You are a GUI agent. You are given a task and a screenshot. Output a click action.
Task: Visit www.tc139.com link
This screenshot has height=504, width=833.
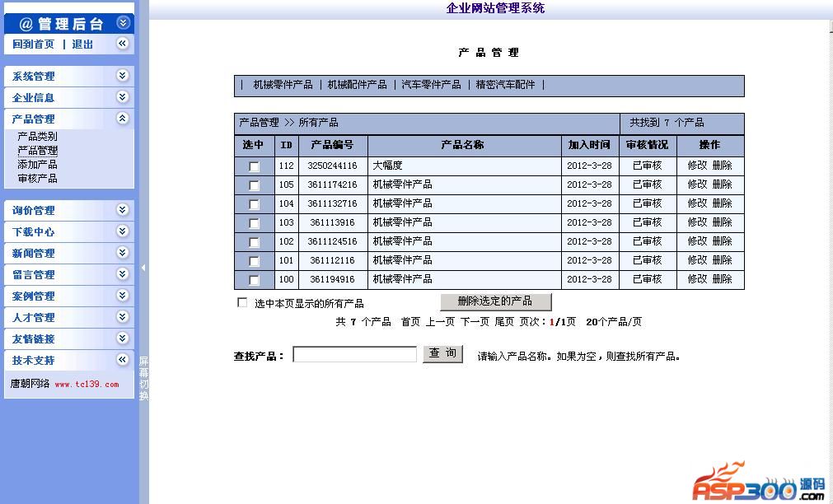click(87, 384)
